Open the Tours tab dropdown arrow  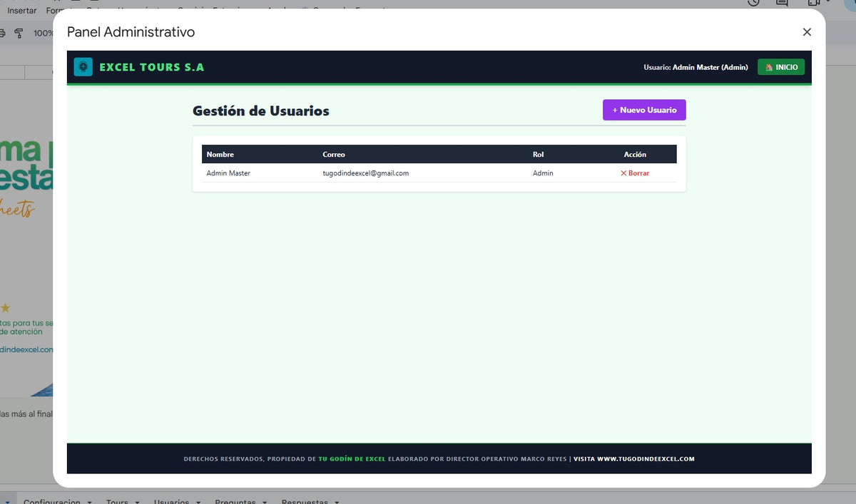(137, 502)
